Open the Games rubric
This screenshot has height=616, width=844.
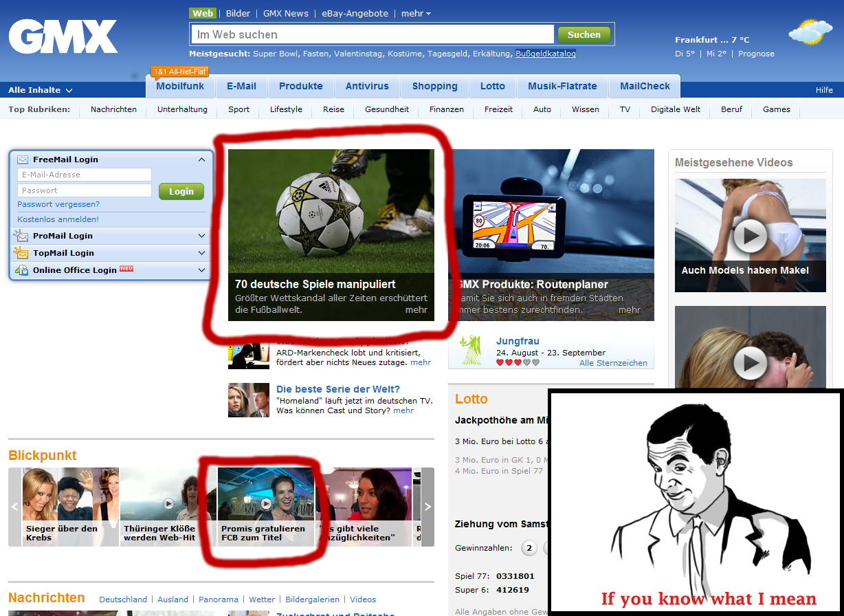(x=777, y=109)
